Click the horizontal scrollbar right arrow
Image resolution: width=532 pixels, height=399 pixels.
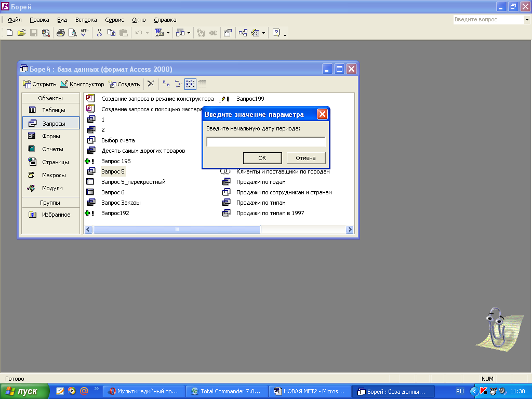[350, 229]
